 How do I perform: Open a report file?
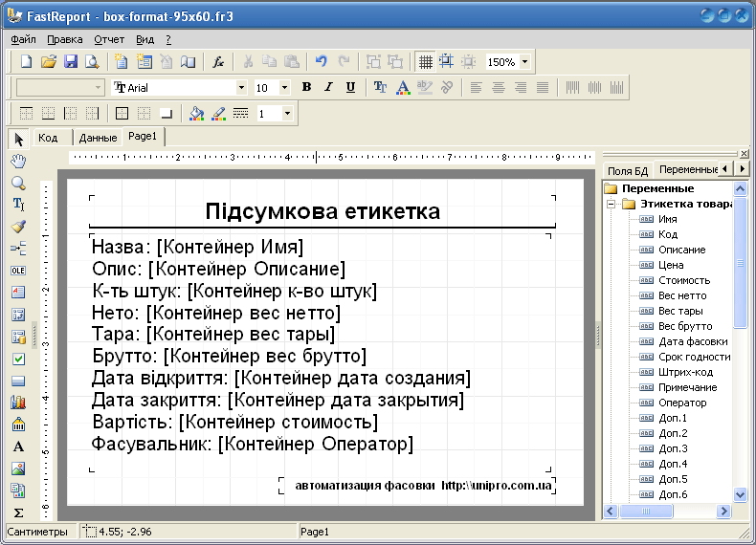coord(48,62)
